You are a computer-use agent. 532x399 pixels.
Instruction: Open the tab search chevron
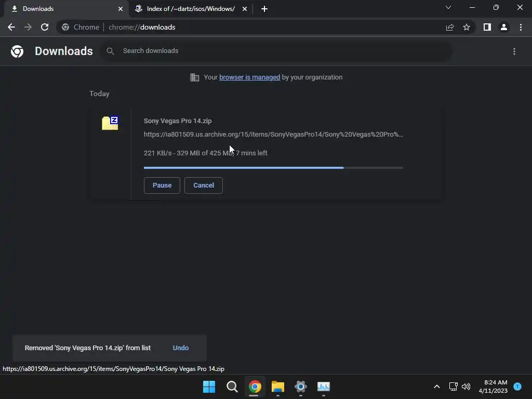(448, 7)
